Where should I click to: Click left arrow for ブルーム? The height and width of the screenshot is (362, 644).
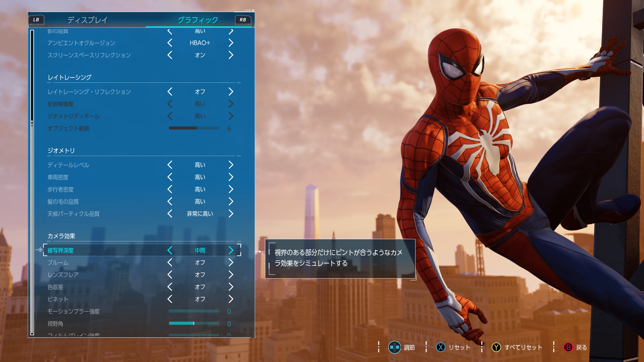click(170, 262)
